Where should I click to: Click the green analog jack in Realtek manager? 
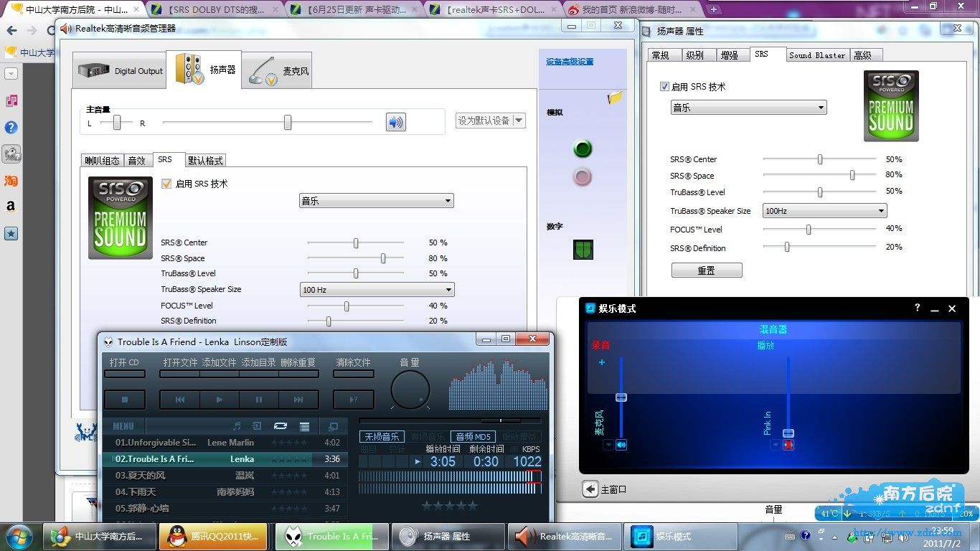(x=583, y=149)
